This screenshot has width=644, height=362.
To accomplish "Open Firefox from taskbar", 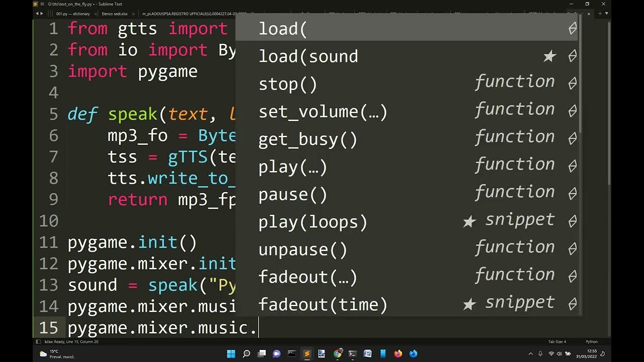I will click(398, 354).
